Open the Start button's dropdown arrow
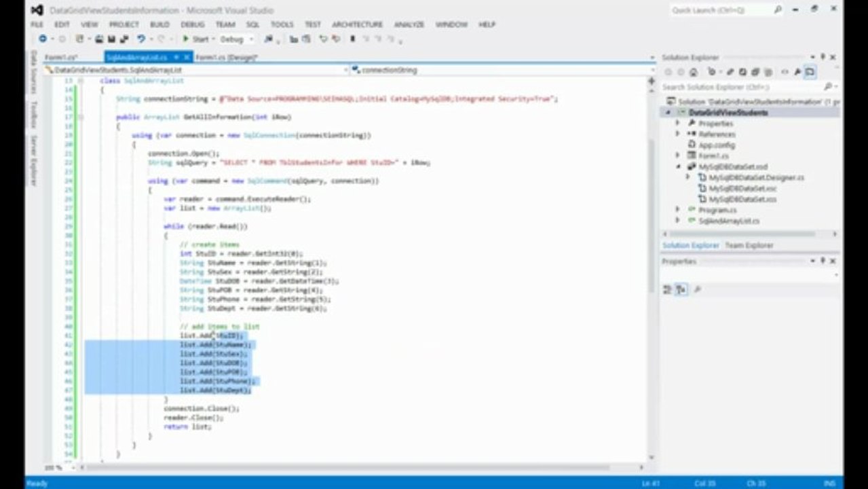The width and height of the screenshot is (868, 489). click(213, 39)
